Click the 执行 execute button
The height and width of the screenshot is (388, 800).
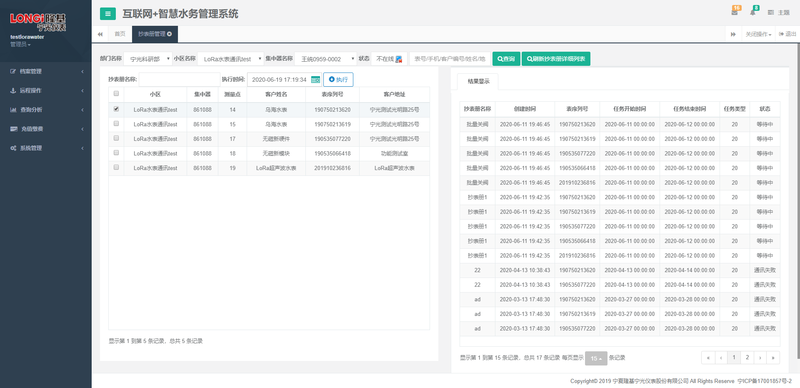coord(338,79)
